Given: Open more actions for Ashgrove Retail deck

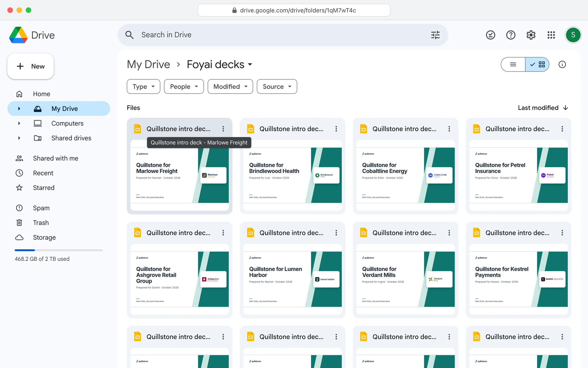Looking at the screenshot, I should tap(223, 233).
